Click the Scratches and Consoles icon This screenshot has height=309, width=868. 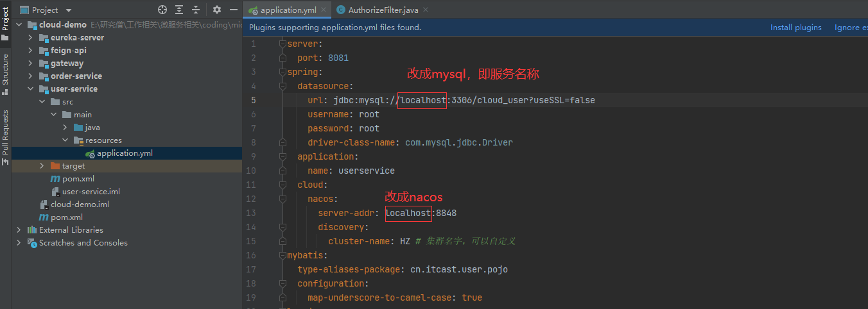[32, 243]
